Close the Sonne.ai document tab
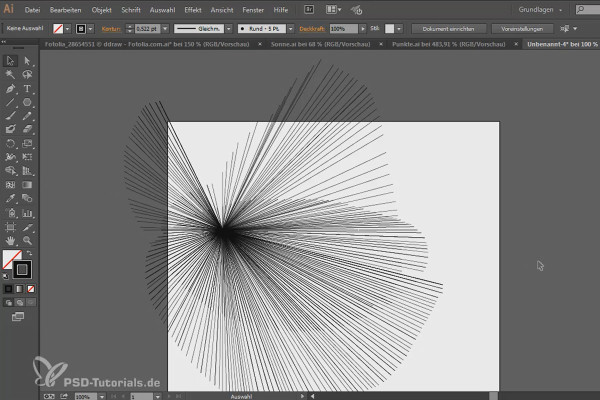600x400 pixels. [x=381, y=44]
